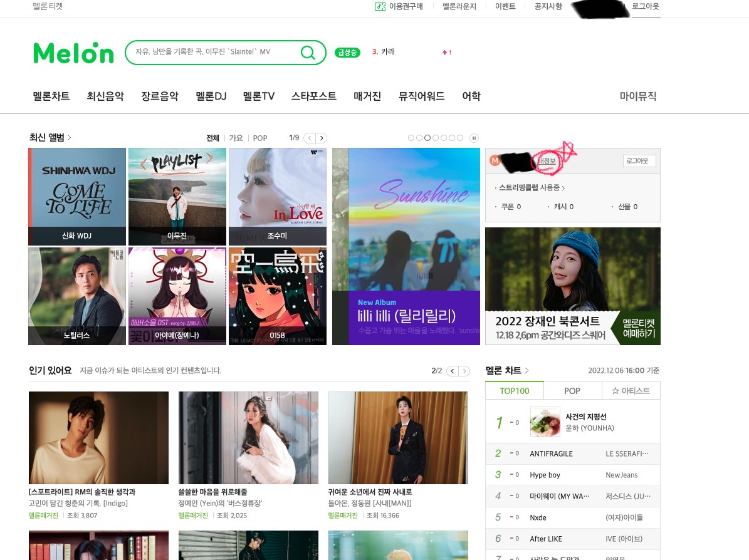Image resolution: width=749 pixels, height=560 pixels.
Task: Open 마이뮤직 menu
Action: pos(637,96)
